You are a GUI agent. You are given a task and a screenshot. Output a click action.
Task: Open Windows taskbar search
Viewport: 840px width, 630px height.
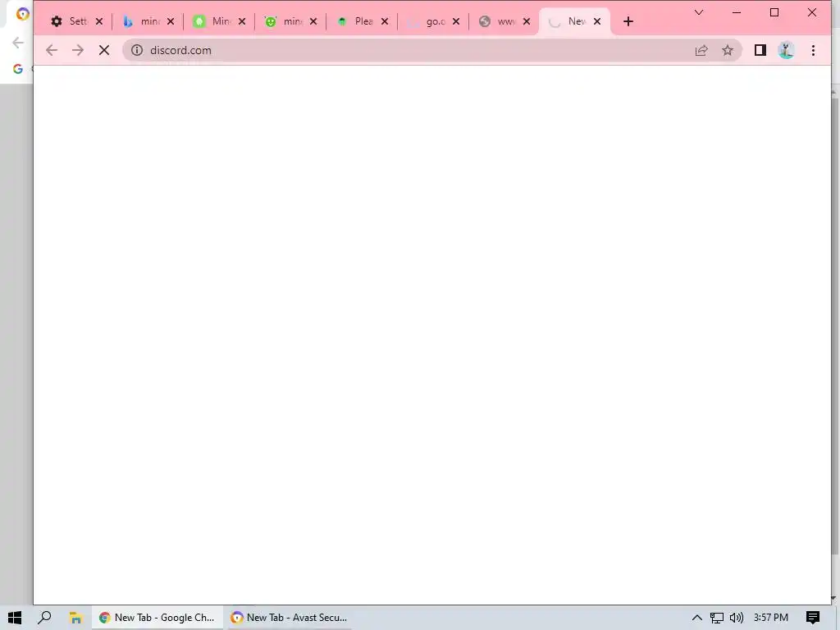(45, 618)
